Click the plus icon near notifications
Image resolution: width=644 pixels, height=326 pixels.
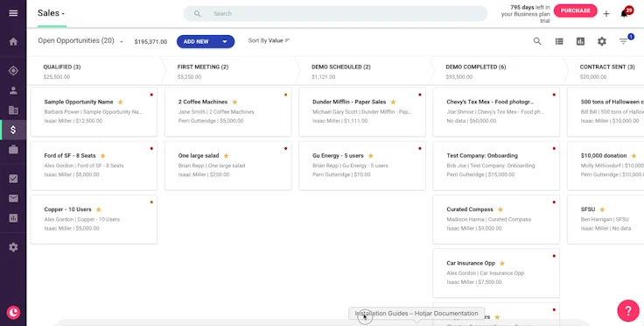click(x=606, y=13)
